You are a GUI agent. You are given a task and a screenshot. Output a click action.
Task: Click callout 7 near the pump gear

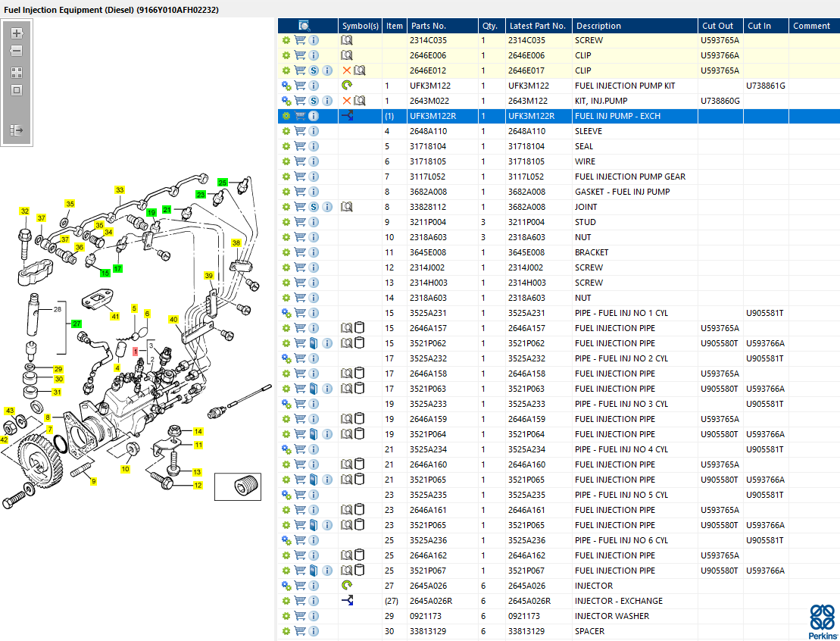(50, 430)
